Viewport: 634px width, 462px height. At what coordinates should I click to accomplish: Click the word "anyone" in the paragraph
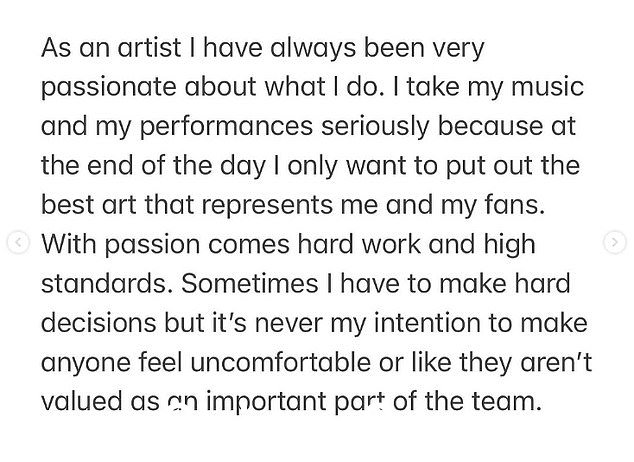(86, 363)
